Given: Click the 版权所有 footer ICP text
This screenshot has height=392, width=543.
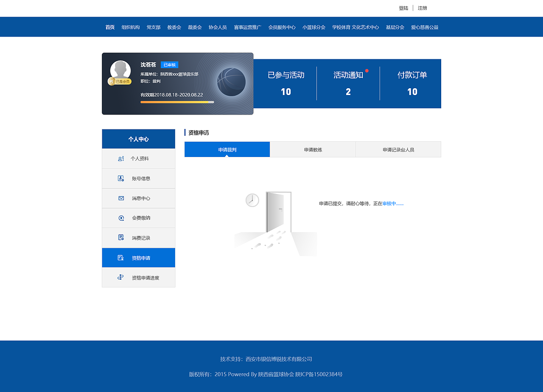Looking at the screenshot, I should (266, 374).
